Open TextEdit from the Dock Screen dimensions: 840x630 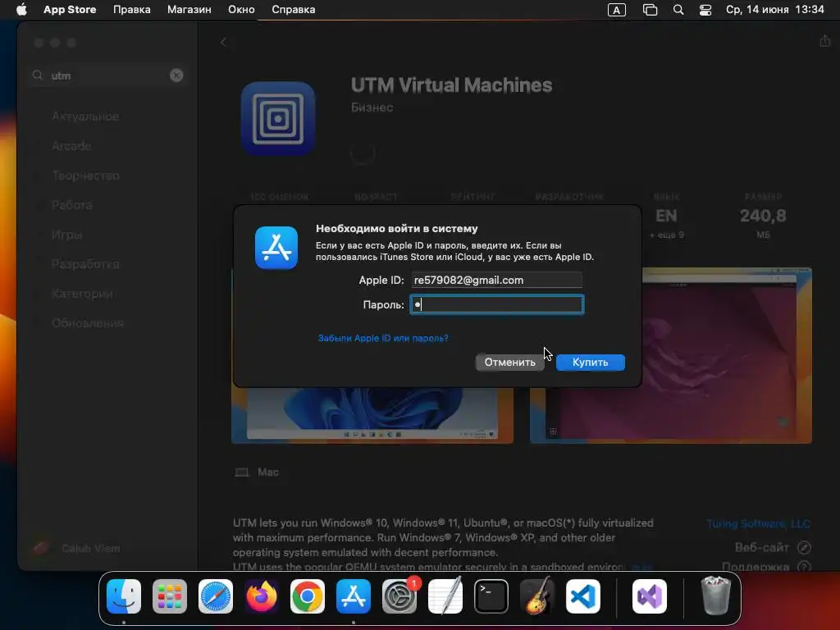click(x=445, y=596)
